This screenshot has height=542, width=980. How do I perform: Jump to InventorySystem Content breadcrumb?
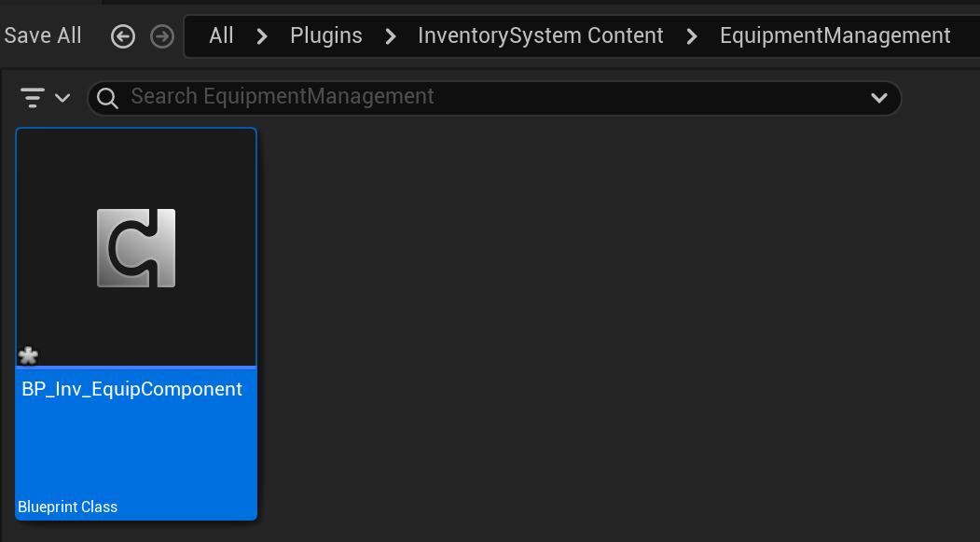[540, 36]
